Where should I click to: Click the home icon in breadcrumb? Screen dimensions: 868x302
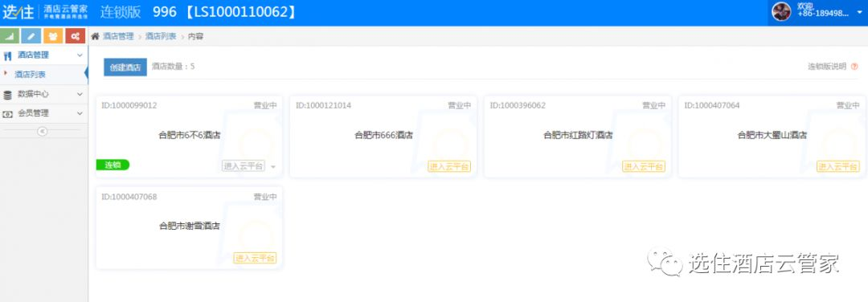95,36
